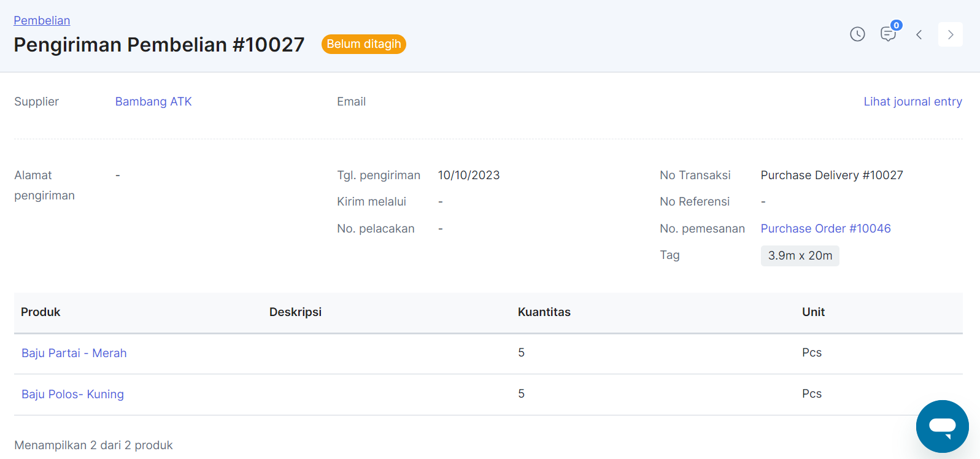The height and width of the screenshot is (459, 980).
Task: Click Purchase Delivery #10027 transaction number
Action: pyautogui.click(x=831, y=175)
